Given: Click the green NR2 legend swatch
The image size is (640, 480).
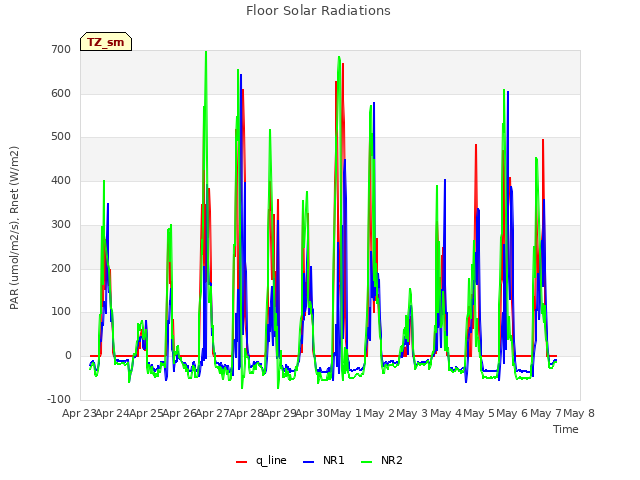Looking at the screenshot, I should coord(367,462).
